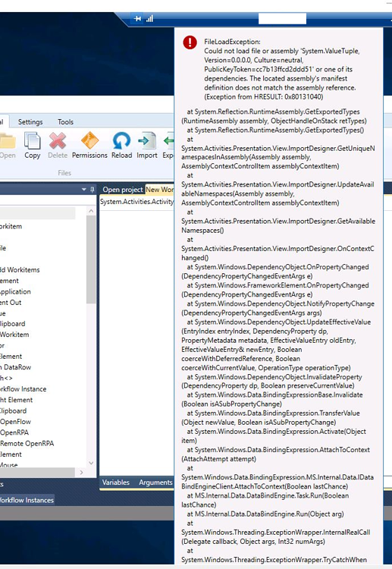The image size is (392, 569).
Task: Click the activity list scroll up arrow
Action: [x=91, y=211]
